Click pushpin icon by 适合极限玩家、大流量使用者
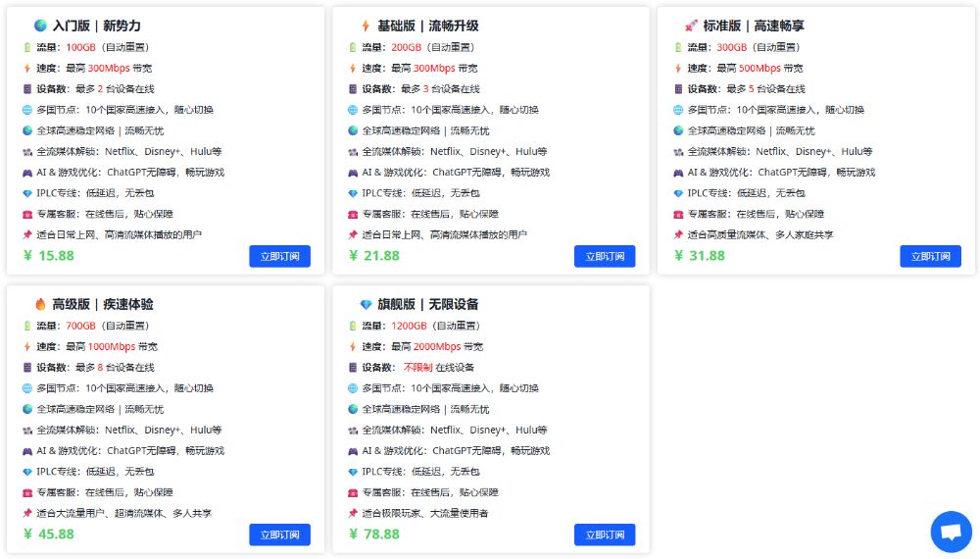The image size is (980, 559). tap(353, 513)
